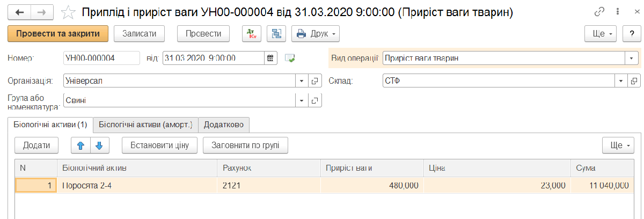Open the vertical dots window menu
Viewport: 644px width, 219px height.
click(x=618, y=12)
